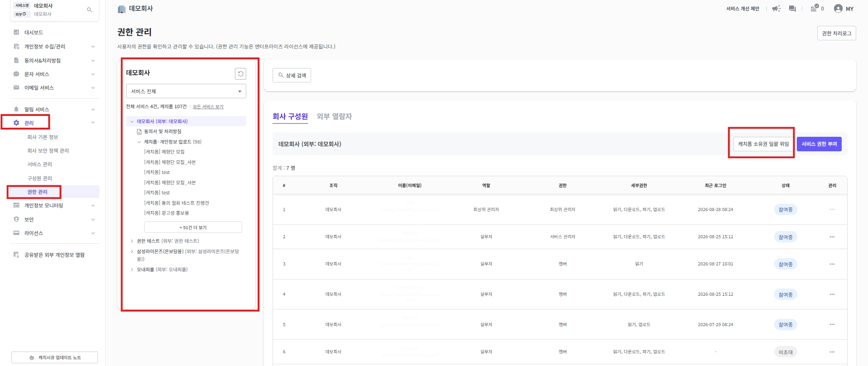The width and height of the screenshot is (868, 366).
Task: Select the 이메일 서비스 envelope icon
Action: (16, 87)
